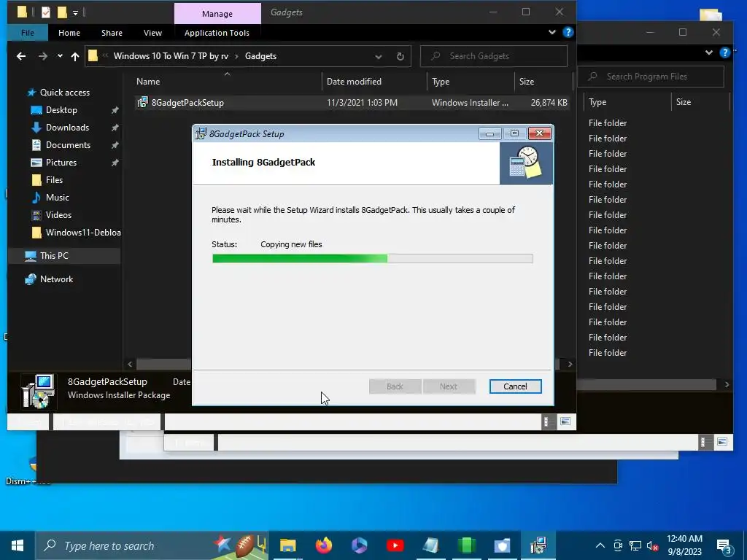Go up one folder level

75,56
